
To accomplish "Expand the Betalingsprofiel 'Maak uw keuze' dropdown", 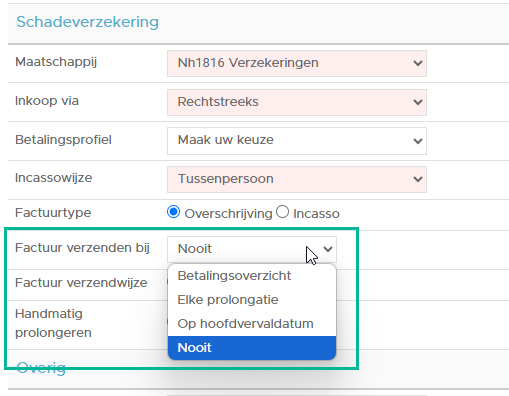I will (297, 141).
